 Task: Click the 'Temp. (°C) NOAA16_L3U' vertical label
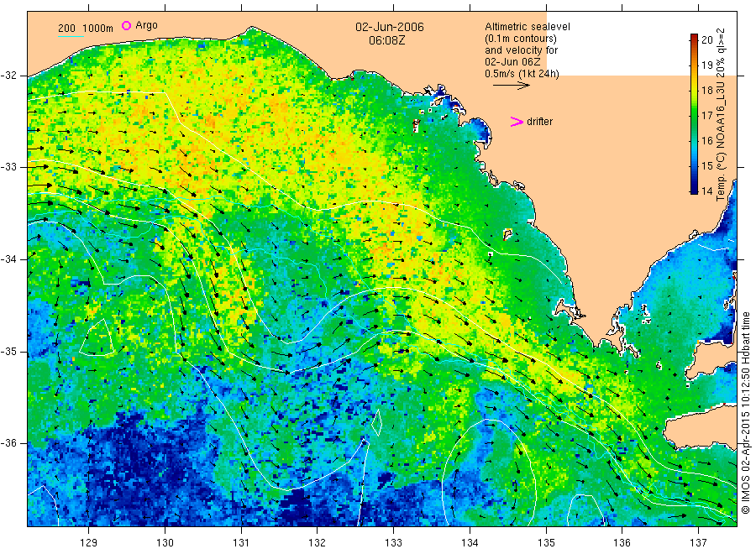721,141
